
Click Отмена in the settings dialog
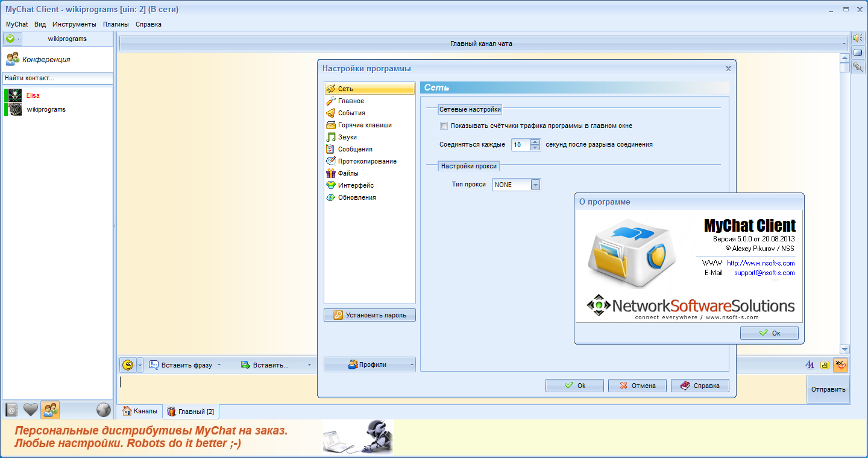(x=637, y=386)
